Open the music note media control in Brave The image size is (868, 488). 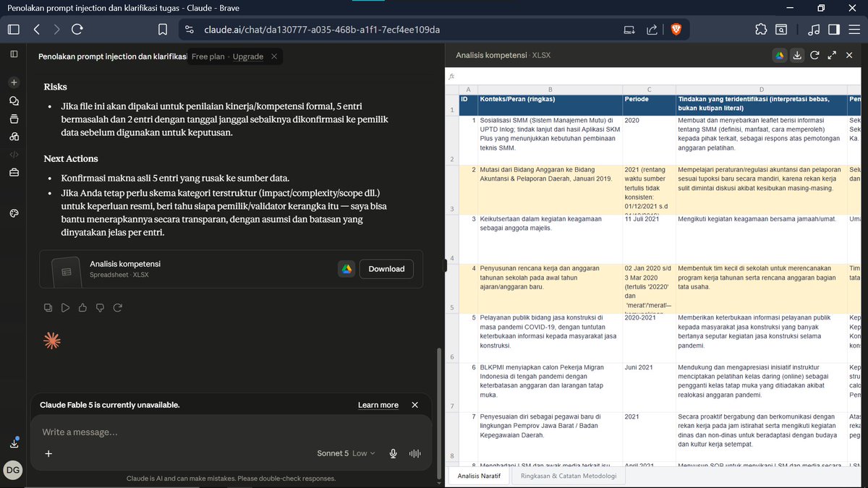pos(814,30)
